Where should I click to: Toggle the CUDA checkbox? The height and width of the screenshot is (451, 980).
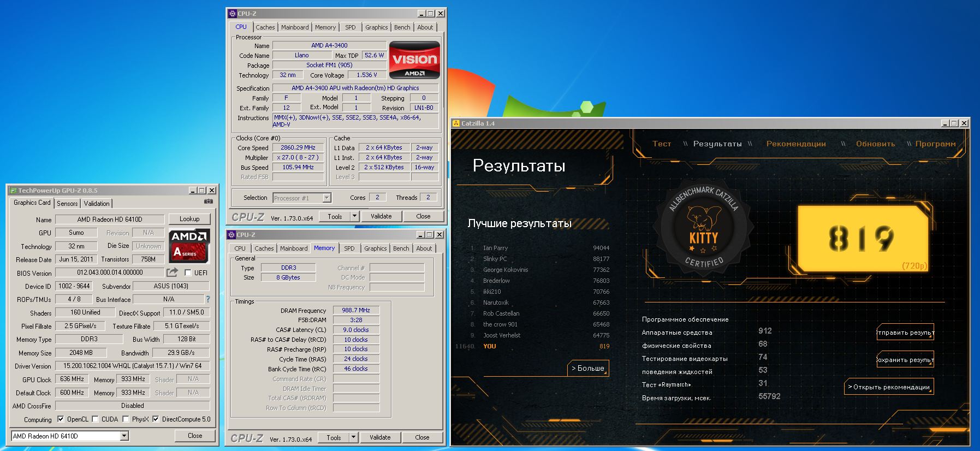[96, 419]
